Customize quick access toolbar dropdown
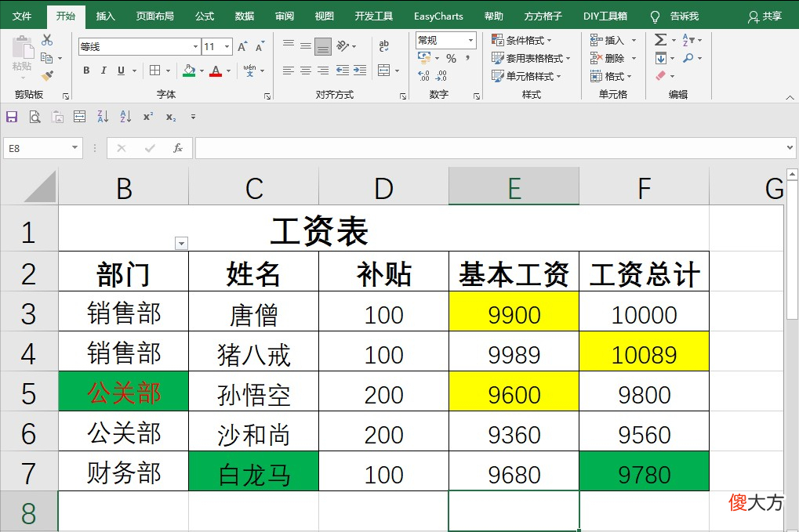This screenshot has width=799, height=532. (x=193, y=117)
